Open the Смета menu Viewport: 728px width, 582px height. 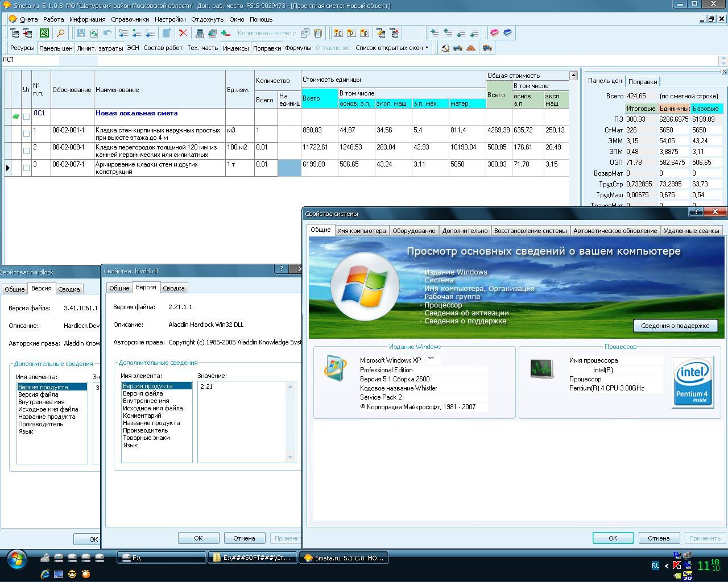coord(29,19)
